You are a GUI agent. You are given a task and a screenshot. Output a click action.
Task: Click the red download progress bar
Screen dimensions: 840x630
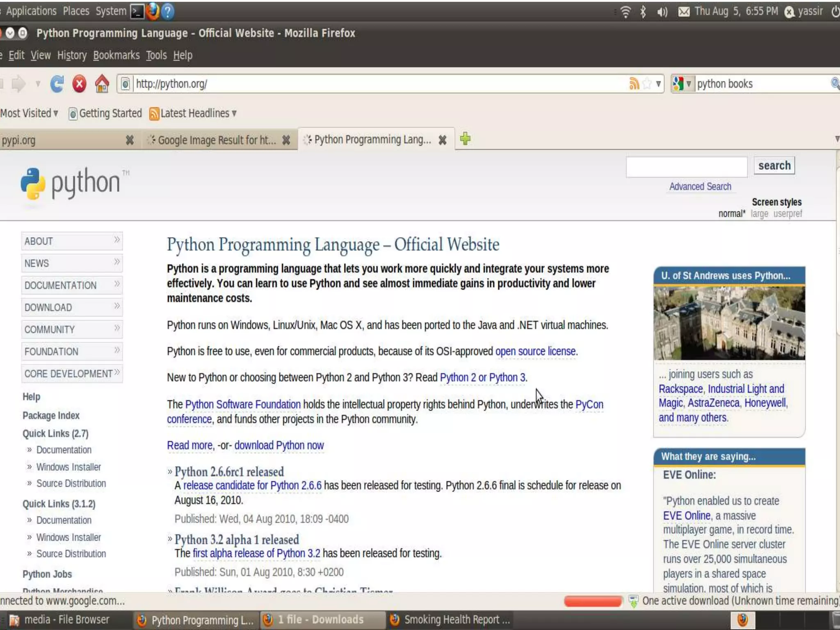(593, 601)
